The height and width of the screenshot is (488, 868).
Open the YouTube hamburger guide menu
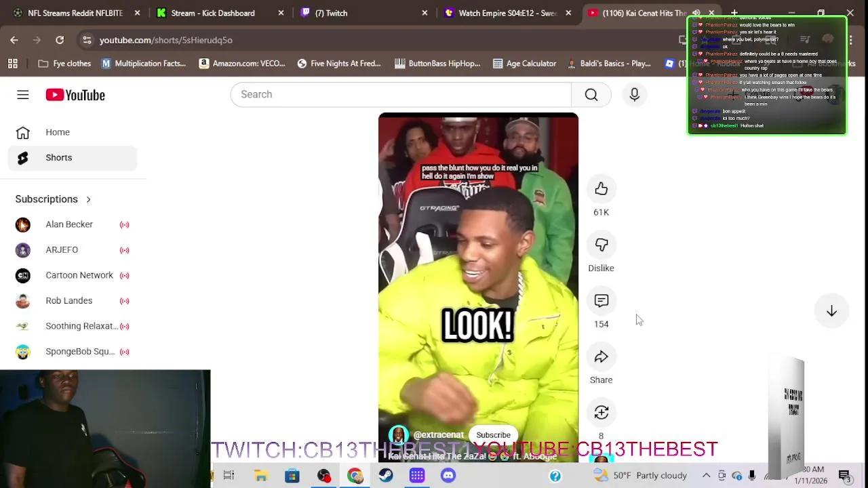[x=23, y=95]
